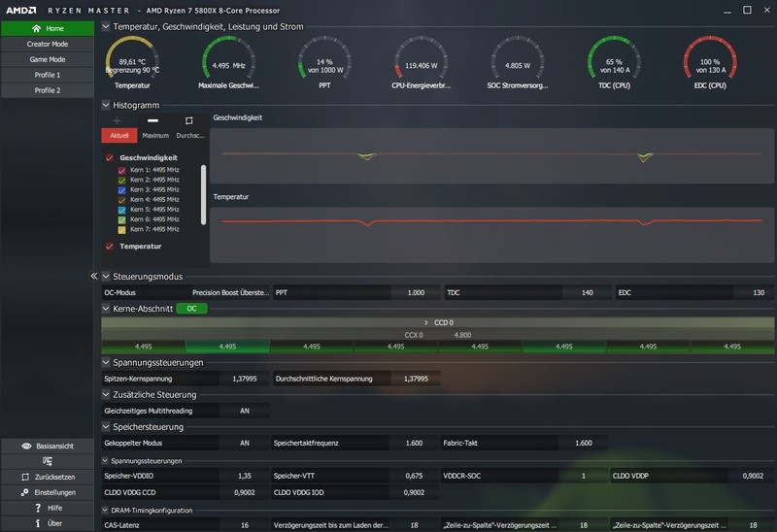
Task: Click the Spitzen-Kernspannung value 1,37995
Action: [x=245, y=379]
